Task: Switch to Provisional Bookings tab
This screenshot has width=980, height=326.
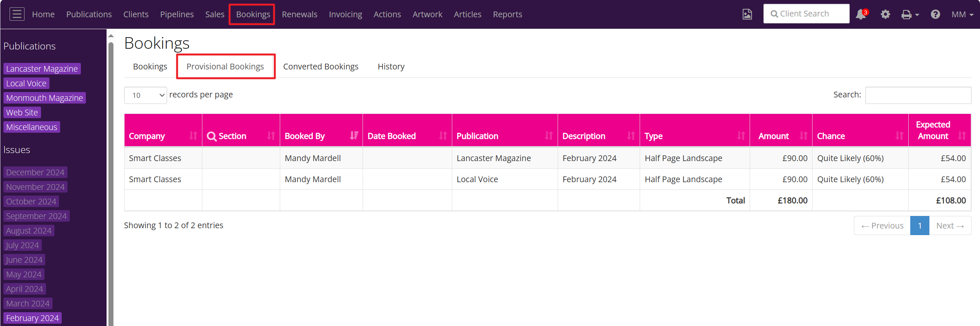Action: [225, 66]
